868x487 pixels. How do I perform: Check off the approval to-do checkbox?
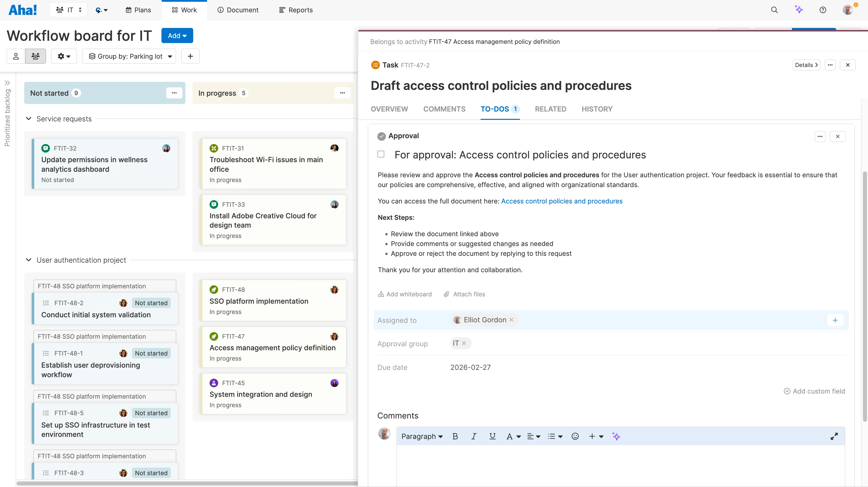(x=381, y=154)
